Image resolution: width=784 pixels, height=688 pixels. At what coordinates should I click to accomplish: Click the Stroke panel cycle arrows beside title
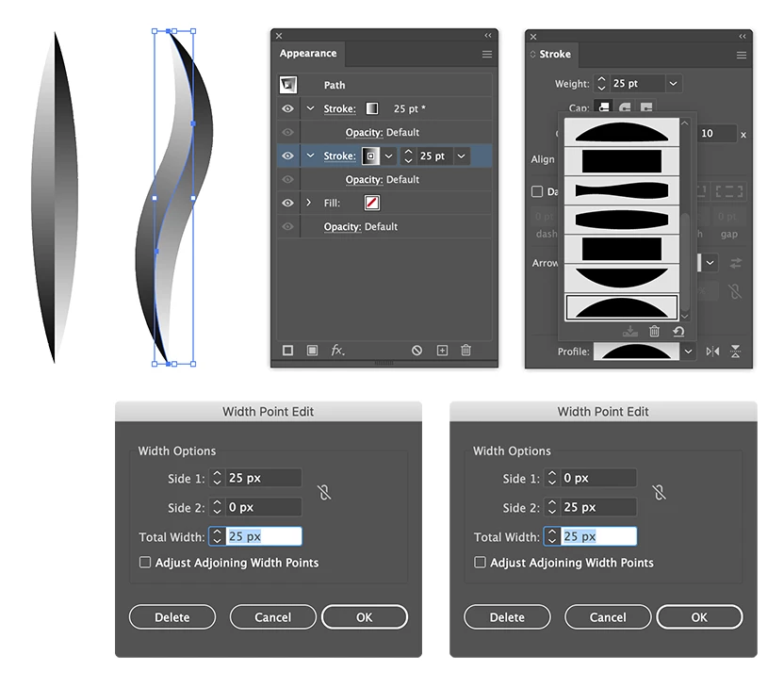point(532,54)
